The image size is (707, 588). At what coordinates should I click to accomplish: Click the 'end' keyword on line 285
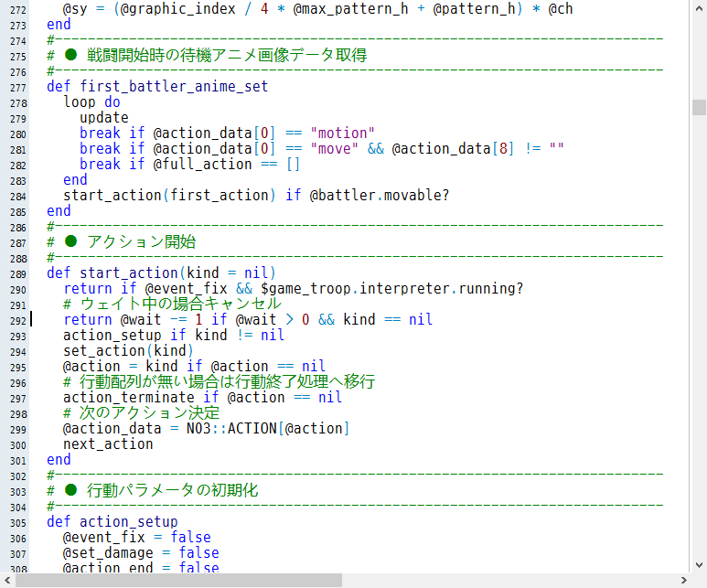(x=59, y=210)
